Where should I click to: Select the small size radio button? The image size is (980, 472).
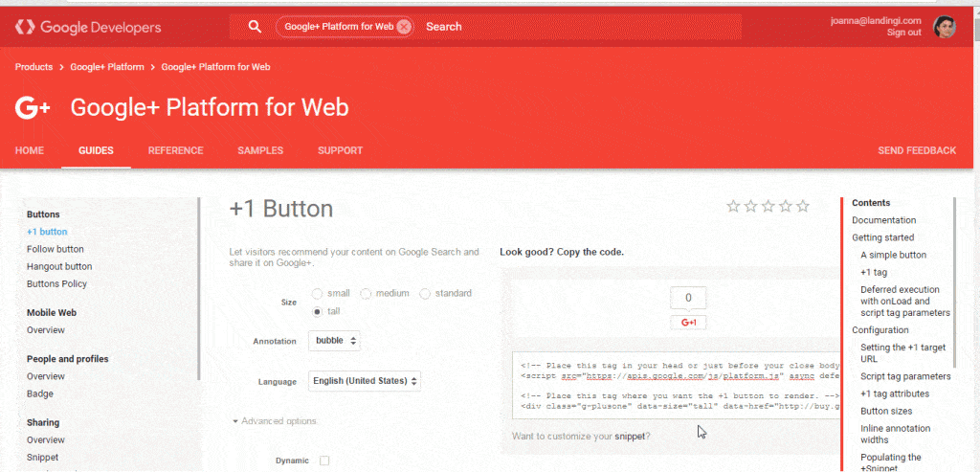coord(317,293)
